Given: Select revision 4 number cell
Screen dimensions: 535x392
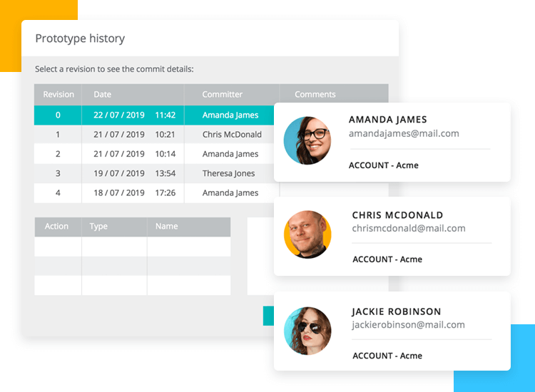Looking at the screenshot, I should pyautogui.click(x=58, y=193).
